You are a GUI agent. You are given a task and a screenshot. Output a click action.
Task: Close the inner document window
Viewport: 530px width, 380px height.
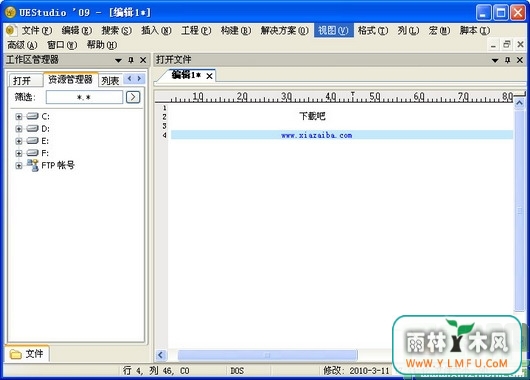521,45
